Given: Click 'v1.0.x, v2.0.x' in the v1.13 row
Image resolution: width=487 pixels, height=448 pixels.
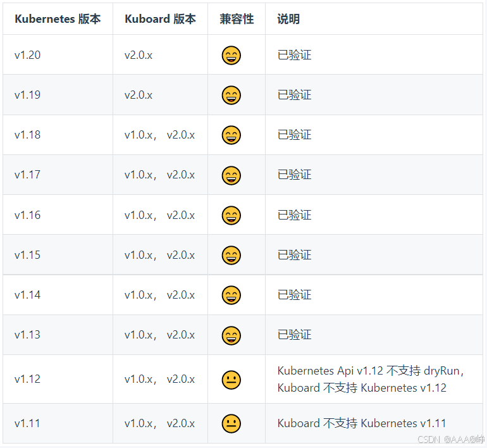Looking at the screenshot, I should coord(159,335).
